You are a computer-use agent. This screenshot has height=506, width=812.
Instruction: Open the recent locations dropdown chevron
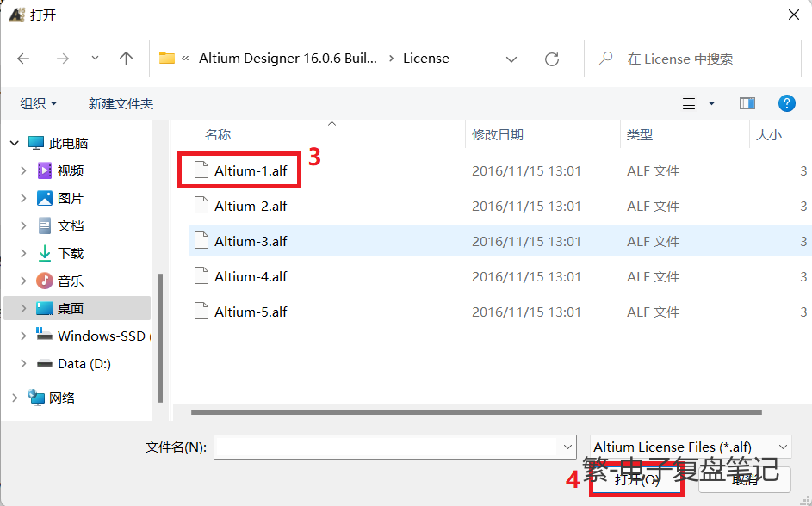[95, 58]
